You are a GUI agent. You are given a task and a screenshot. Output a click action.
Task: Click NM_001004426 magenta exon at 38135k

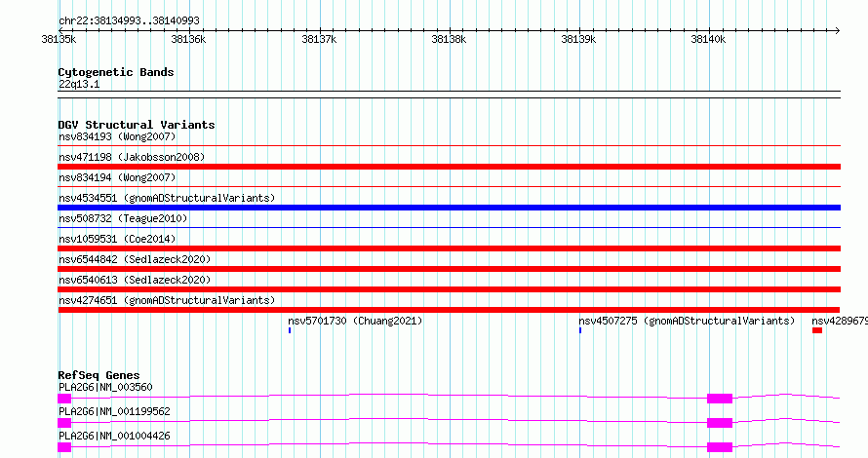tap(64, 447)
